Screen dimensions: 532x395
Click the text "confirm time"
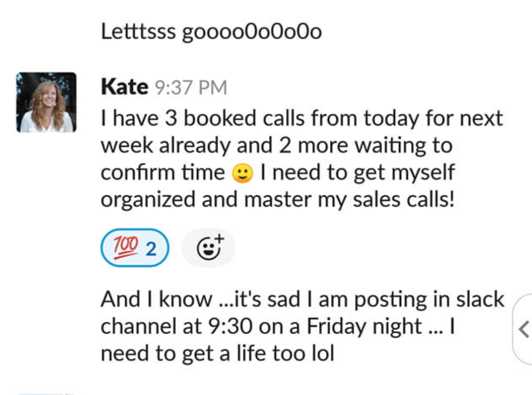pyautogui.click(x=163, y=173)
